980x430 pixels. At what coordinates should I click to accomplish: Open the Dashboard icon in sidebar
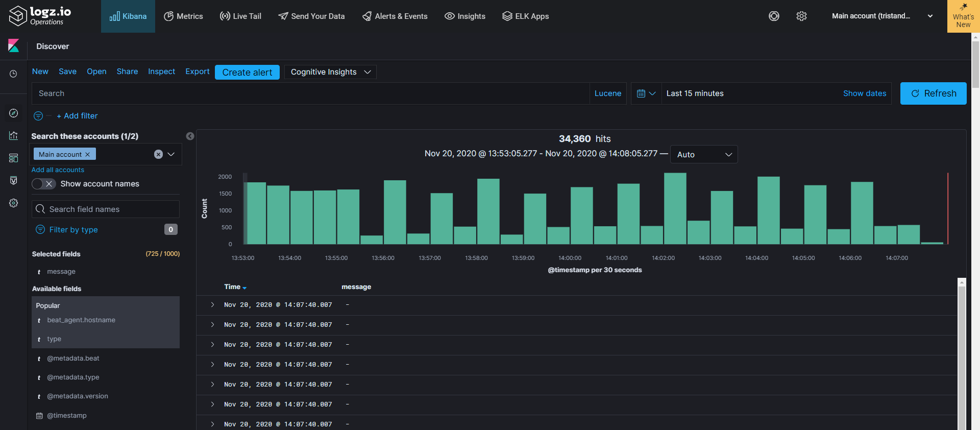pos(14,158)
